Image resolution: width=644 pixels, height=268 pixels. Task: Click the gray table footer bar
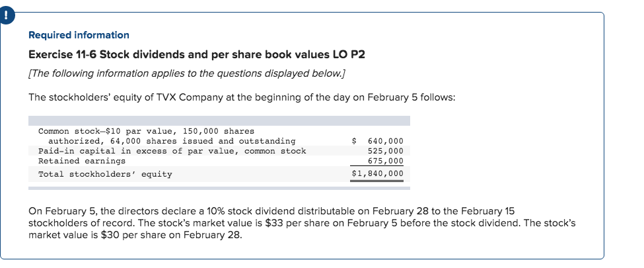pyautogui.click(x=219, y=188)
